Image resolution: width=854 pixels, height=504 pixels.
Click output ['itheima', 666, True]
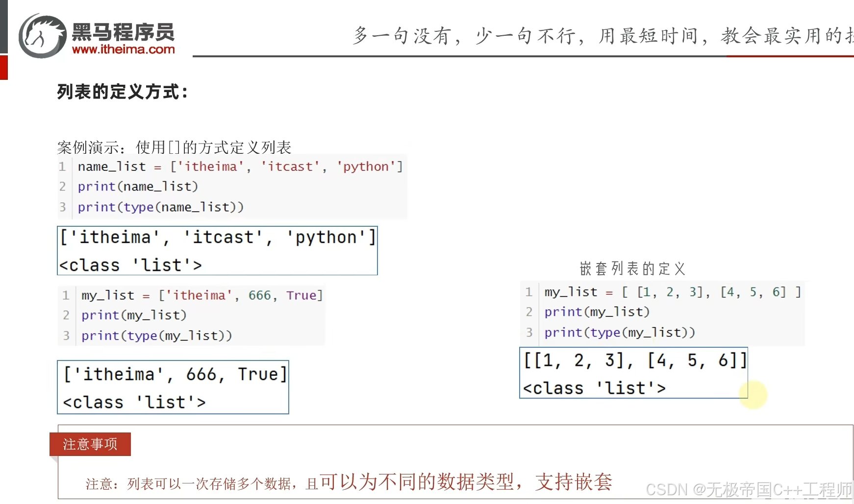click(x=175, y=374)
